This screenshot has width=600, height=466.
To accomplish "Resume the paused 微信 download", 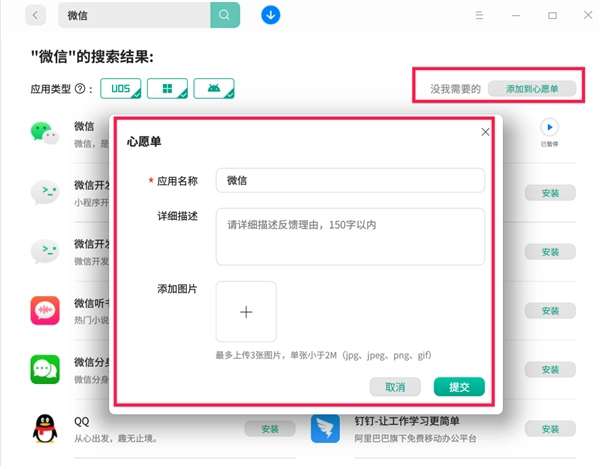I will [x=549, y=127].
